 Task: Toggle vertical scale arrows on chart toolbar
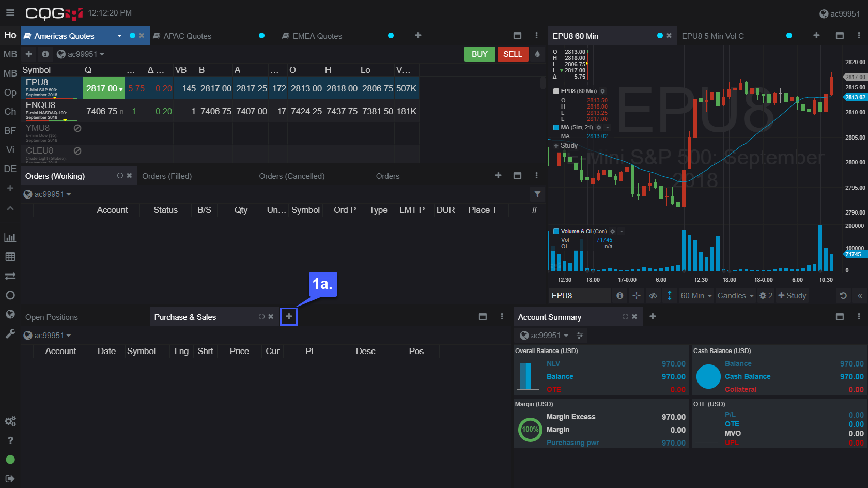click(x=670, y=296)
